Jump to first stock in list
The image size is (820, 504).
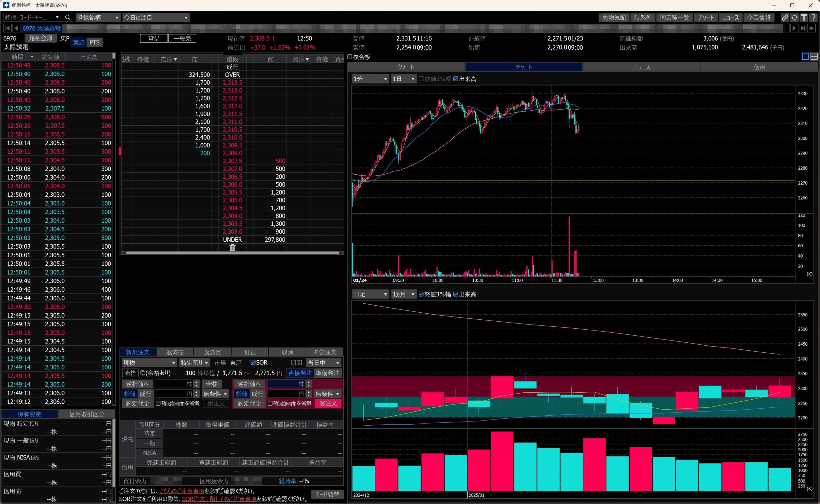click(x=7, y=28)
